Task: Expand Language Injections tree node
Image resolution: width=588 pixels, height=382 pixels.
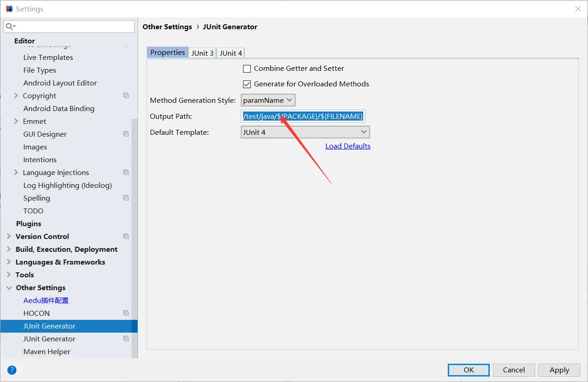Action: pyautogui.click(x=16, y=172)
